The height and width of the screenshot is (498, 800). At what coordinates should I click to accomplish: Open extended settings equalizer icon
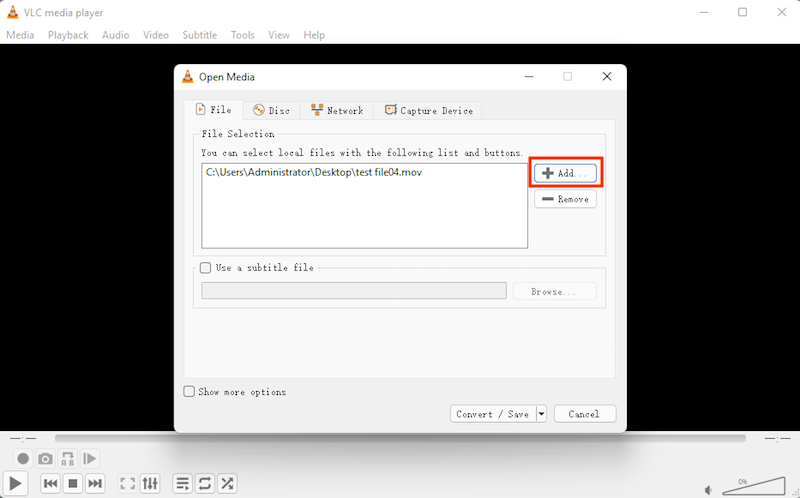tap(150, 483)
